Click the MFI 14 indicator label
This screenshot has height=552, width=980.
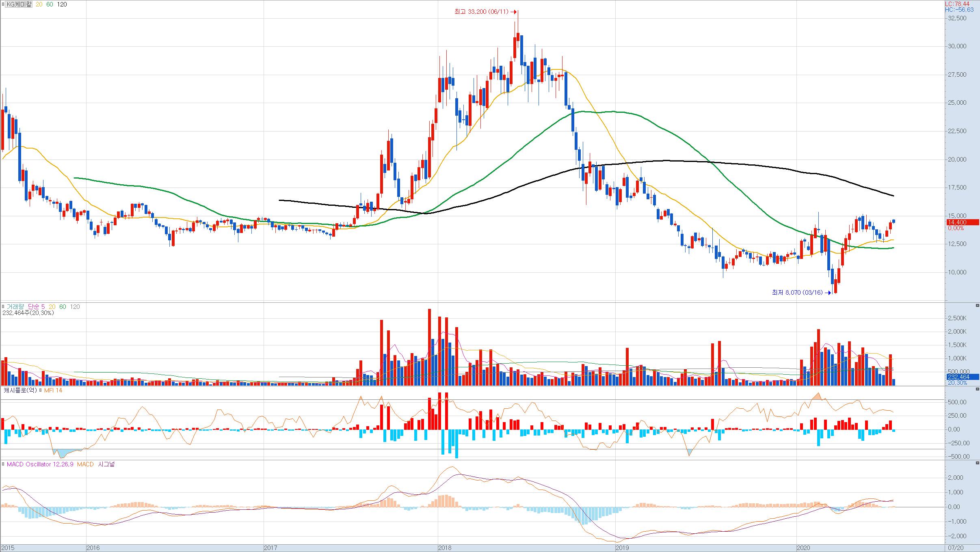tap(53, 390)
